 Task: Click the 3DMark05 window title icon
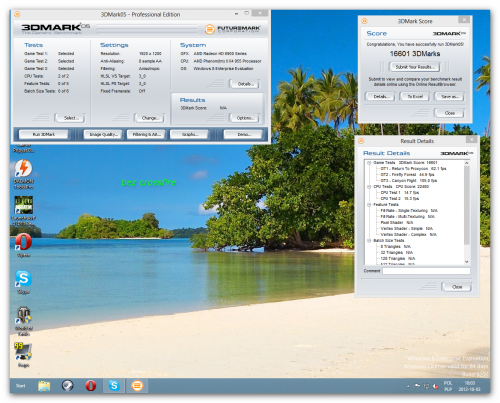point(17,14)
